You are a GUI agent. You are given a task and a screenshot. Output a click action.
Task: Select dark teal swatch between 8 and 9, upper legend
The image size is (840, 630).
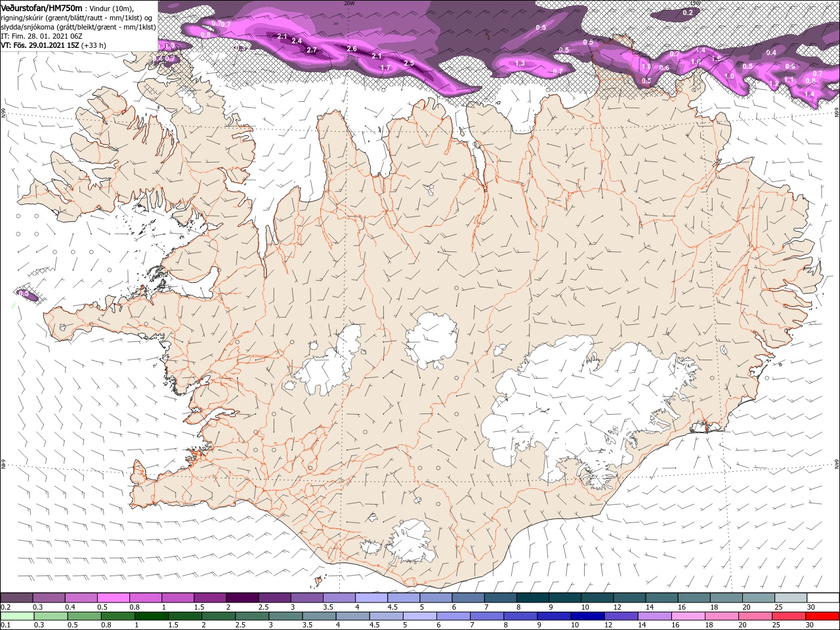[x=532, y=598]
